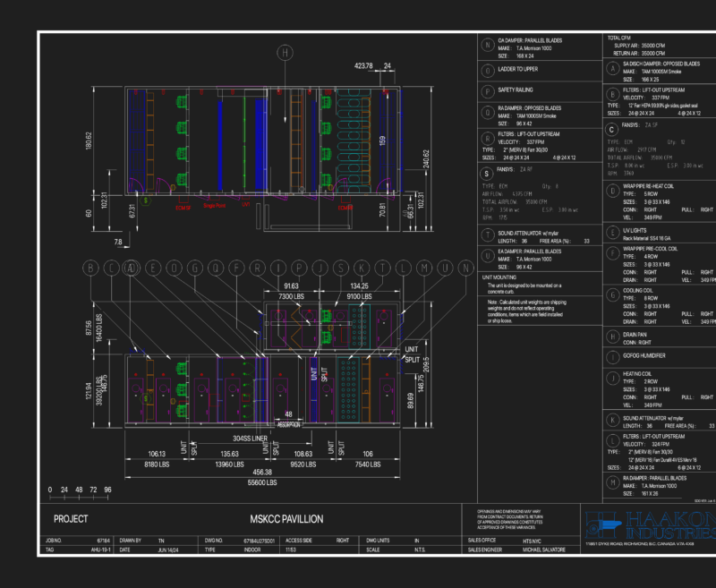Viewport: 716px width, 588px height.
Task: Click sales engineer MICHAEL SALVATORE
Action: coord(544,550)
